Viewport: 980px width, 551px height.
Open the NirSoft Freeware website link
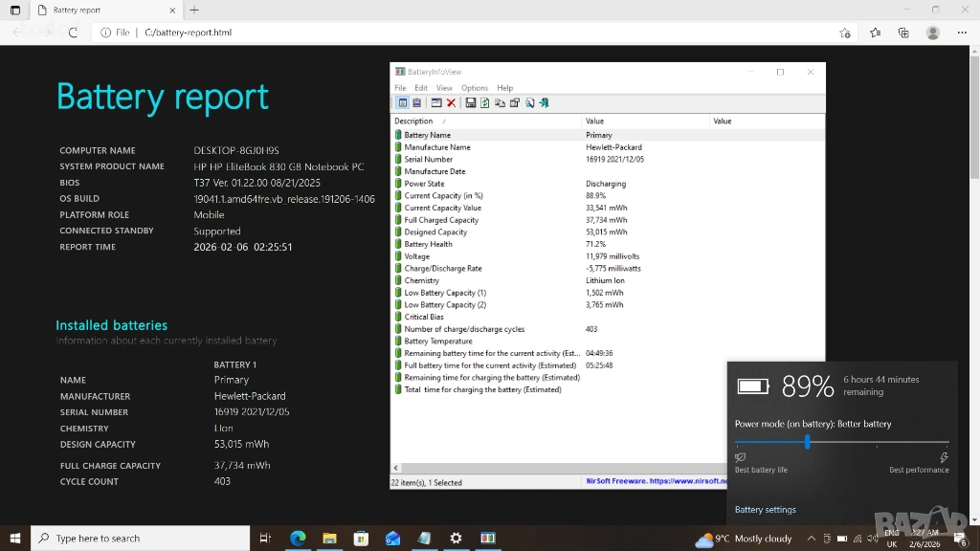click(x=657, y=482)
